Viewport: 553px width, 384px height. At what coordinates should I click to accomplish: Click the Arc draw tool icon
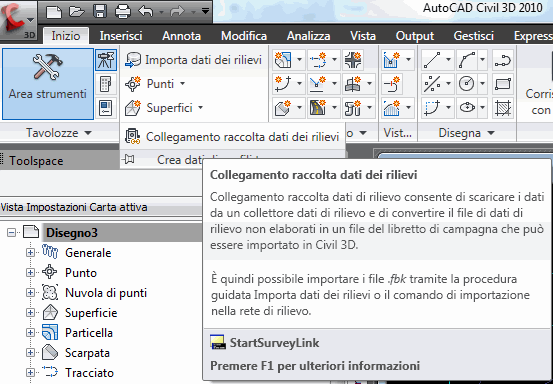click(x=467, y=60)
